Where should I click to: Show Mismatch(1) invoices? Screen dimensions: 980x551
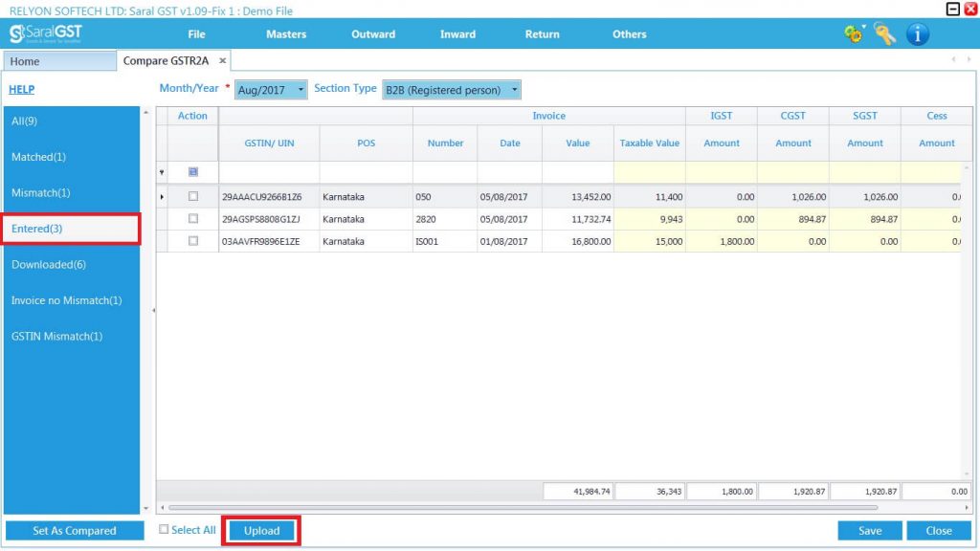[x=72, y=192]
